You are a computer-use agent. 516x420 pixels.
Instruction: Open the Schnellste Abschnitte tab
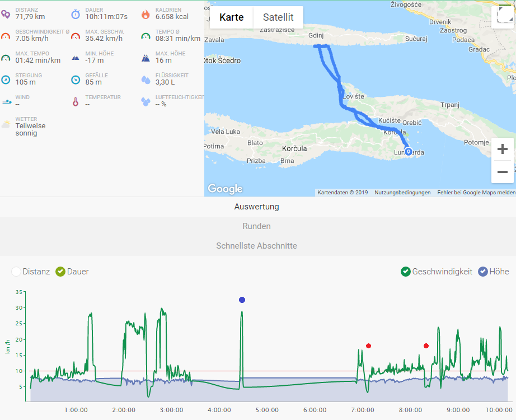257,245
